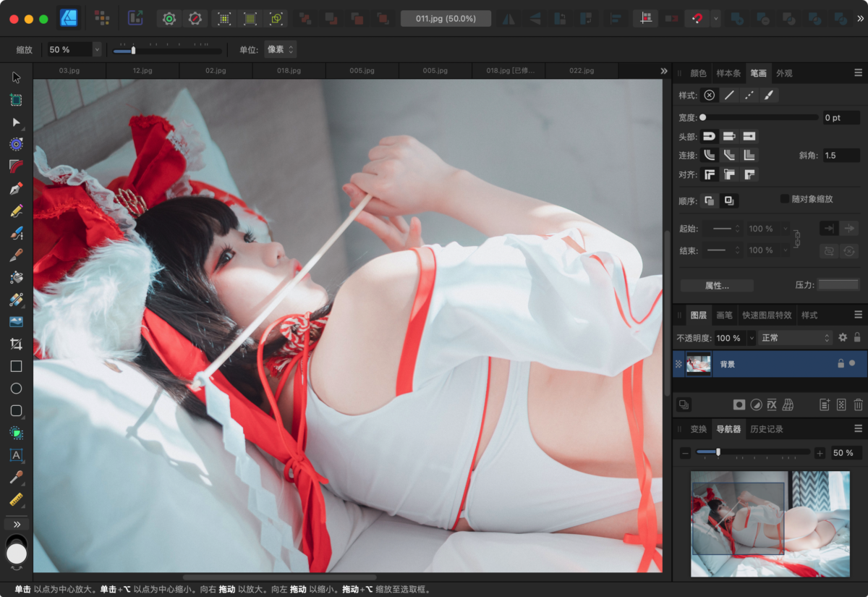Click the fx layer effects icon
The width and height of the screenshot is (868, 597).
(x=772, y=405)
